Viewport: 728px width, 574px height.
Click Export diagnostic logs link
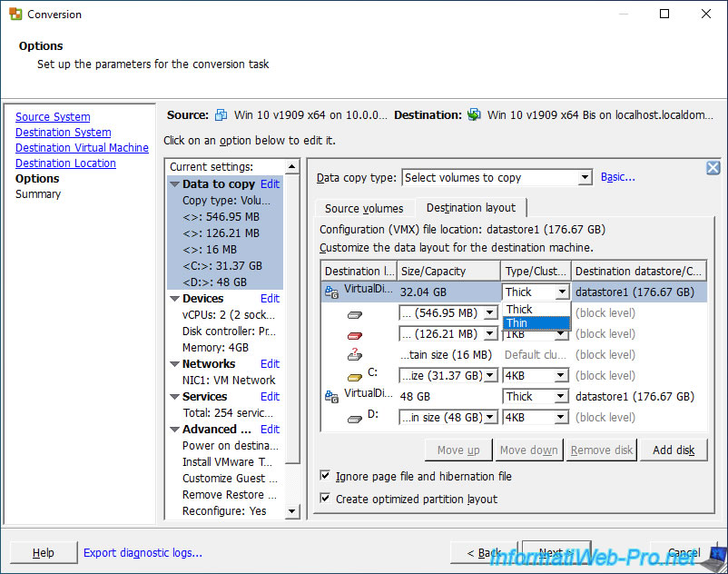143,552
